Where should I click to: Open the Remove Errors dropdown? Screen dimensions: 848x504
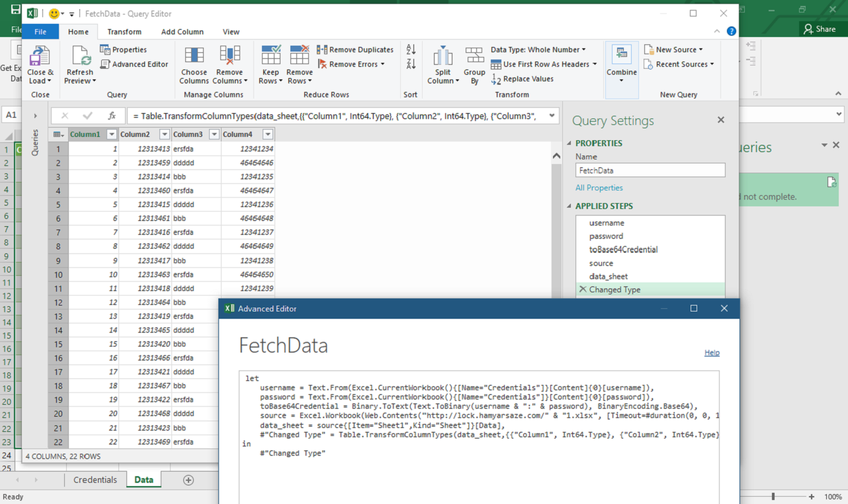[351, 64]
